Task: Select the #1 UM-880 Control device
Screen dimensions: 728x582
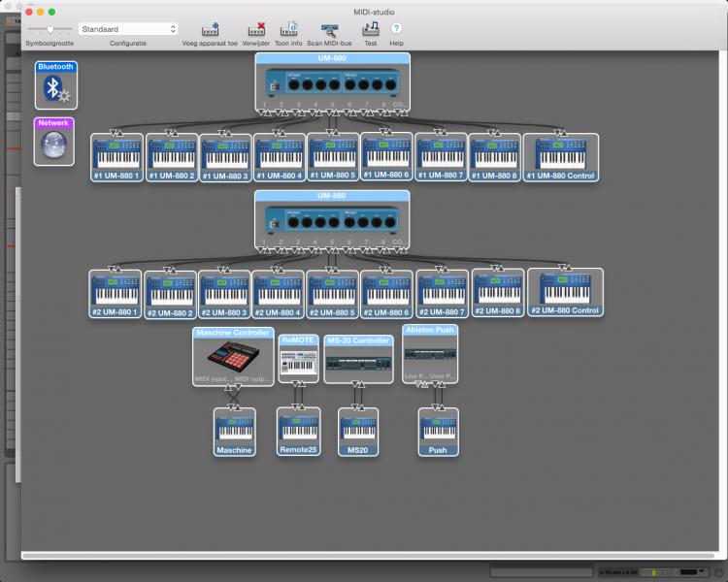Action: coord(561,158)
